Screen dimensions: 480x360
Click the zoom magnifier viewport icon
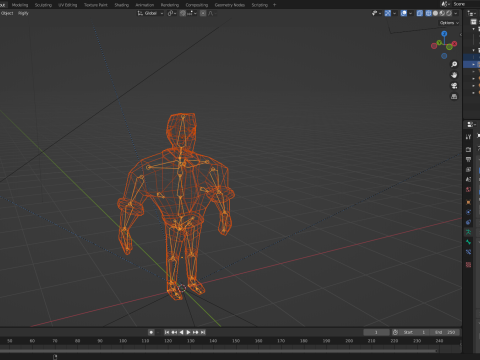[x=454, y=64]
